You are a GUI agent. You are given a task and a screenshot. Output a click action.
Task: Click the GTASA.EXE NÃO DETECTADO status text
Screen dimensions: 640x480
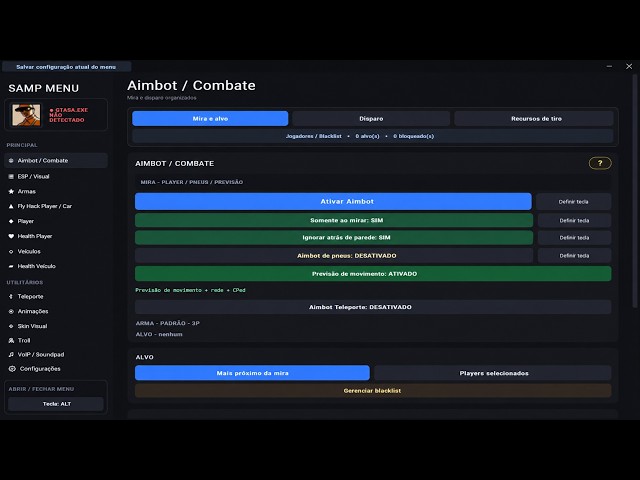(69, 115)
